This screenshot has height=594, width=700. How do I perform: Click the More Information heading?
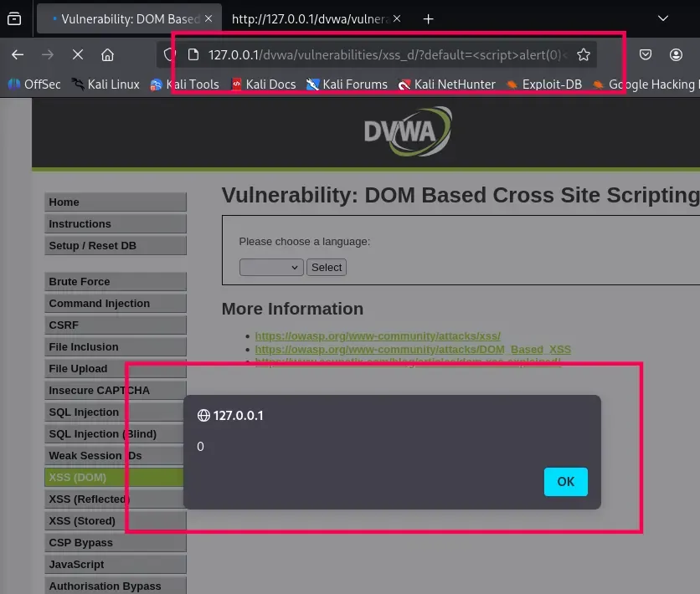pos(292,309)
